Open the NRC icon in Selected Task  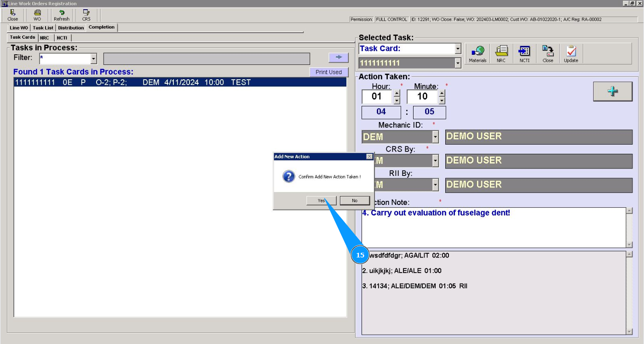click(501, 54)
